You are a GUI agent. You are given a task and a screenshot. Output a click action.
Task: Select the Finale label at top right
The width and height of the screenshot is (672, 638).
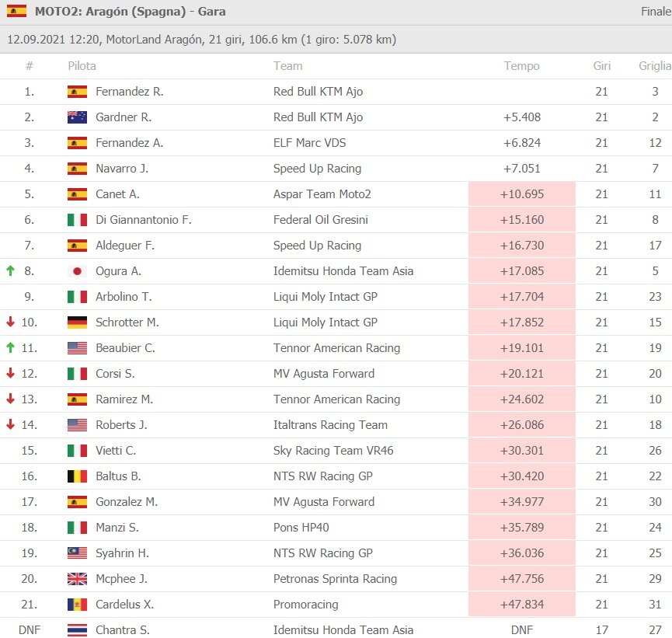point(656,12)
